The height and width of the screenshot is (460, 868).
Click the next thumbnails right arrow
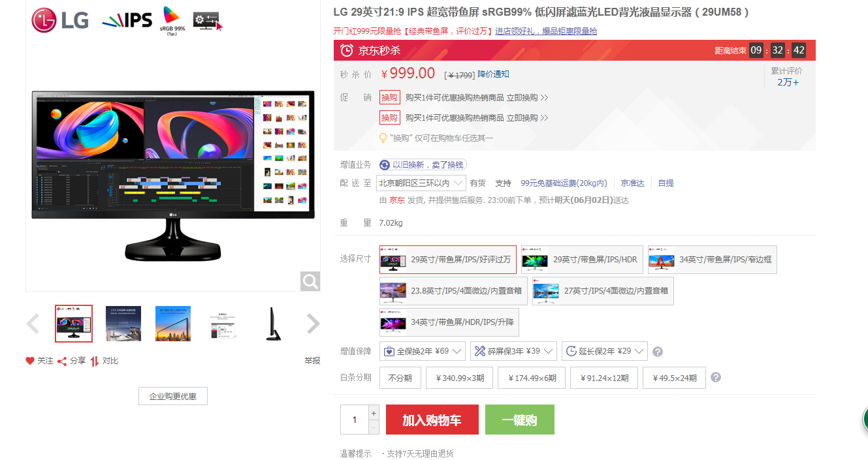click(x=313, y=324)
